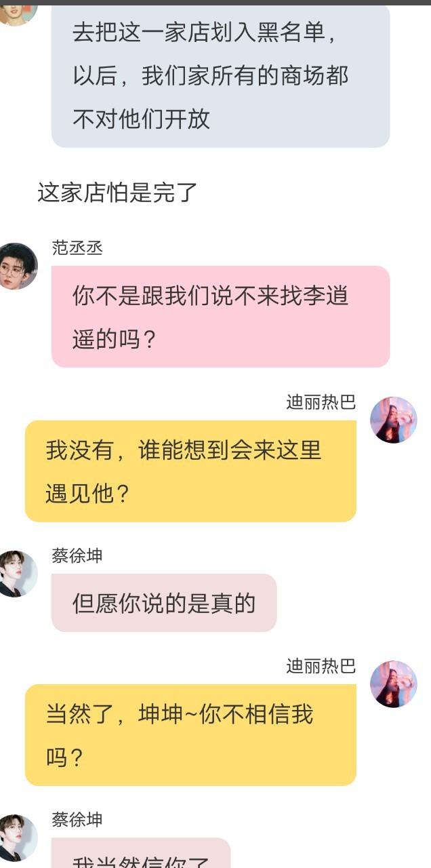
Task: Tap the question mark ending 遥的吗？
Action: pos(150,338)
